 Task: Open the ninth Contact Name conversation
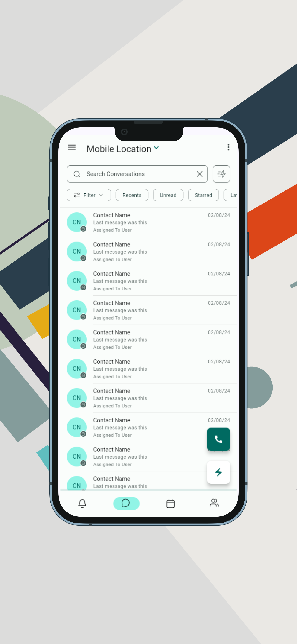pyautogui.click(x=148, y=457)
